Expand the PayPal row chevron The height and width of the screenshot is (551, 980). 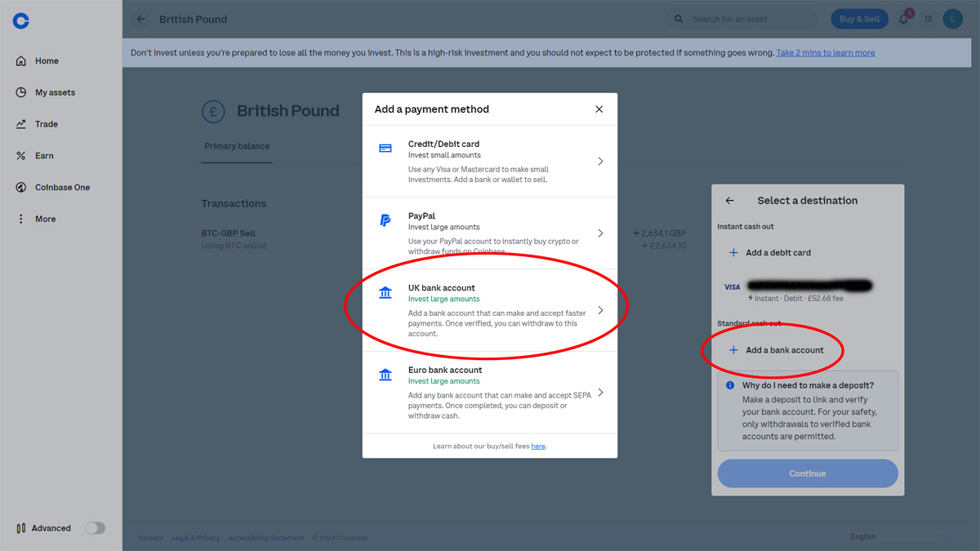[x=600, y=233]
